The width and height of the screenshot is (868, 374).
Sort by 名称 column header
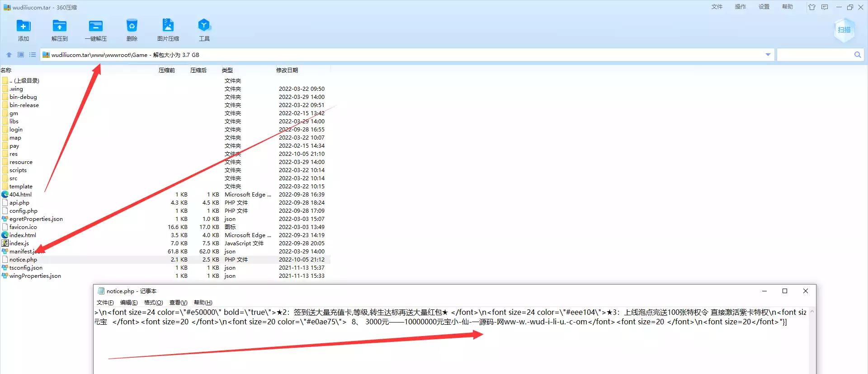click(6, 70)
